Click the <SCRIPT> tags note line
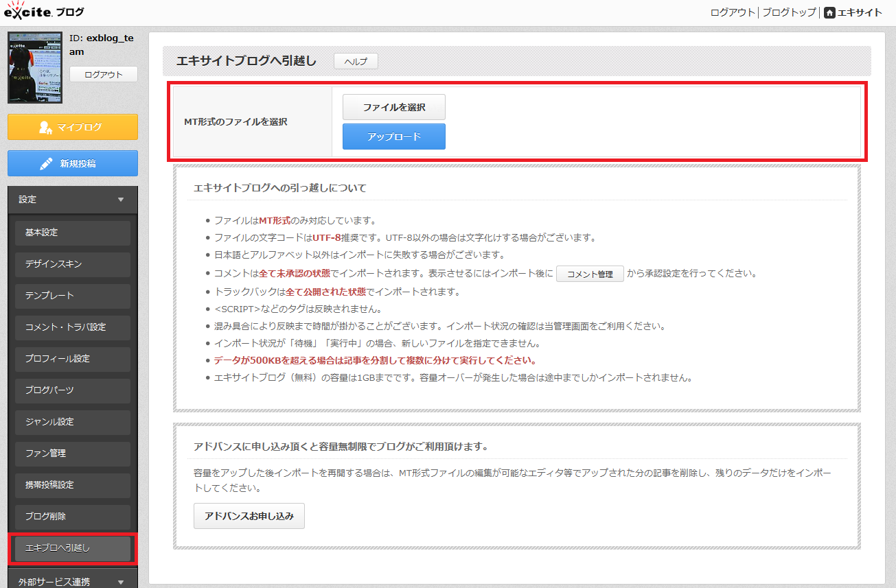Screen dimensions: 896x588 pyautogui.click(x=298, y=309)
